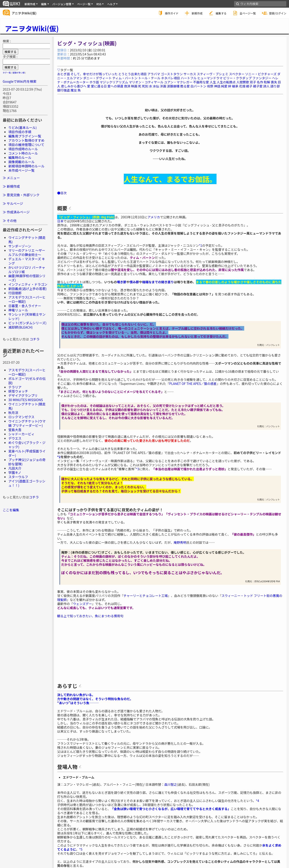289x868 pixels.
Task: Open 30 MINUTES MISSIONS link
Action: coord(26,400)
